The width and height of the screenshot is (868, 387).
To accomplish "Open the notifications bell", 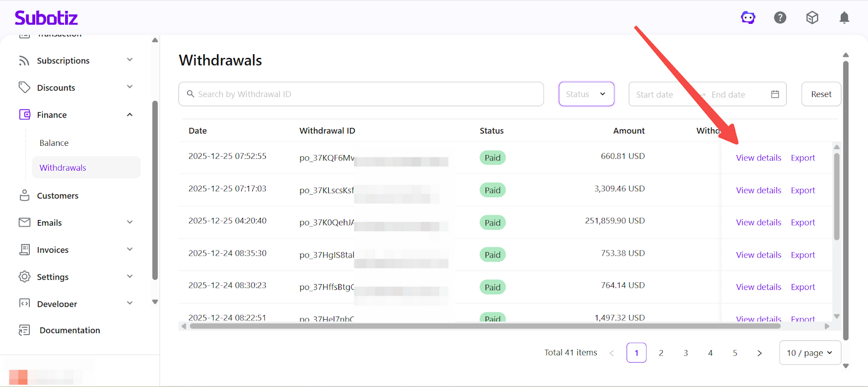I will pyautogui.click(x=844, y=18).
